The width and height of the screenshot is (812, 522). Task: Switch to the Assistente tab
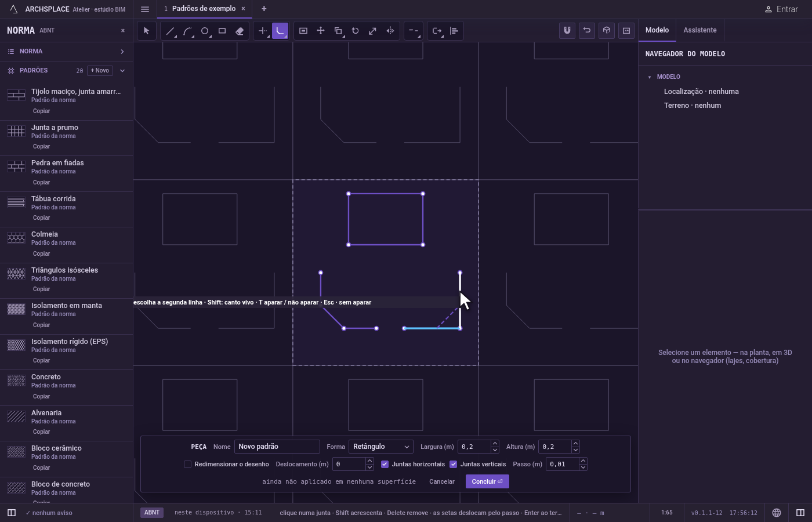[x=699, y=30]
